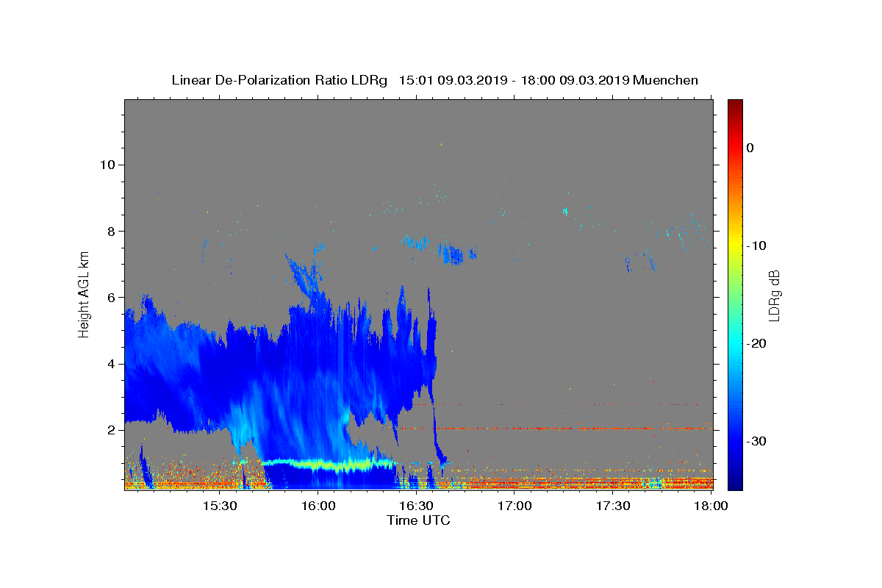Click the colorbar value -30
The width and height of the screenshot is (882, 588).
pos(757,441)
